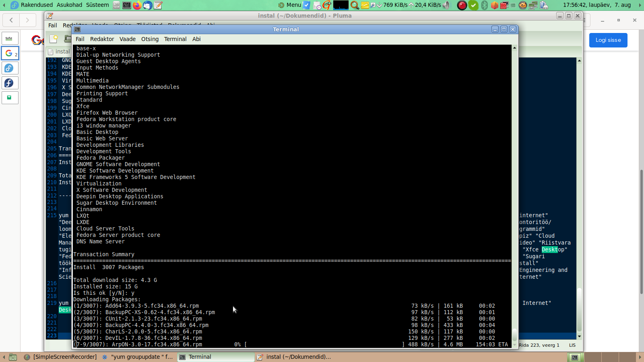Switch to the Terminal taskbar button
The width and height of the screenshot is (644, 362).
pyautogui.click(x=216, y=357)
